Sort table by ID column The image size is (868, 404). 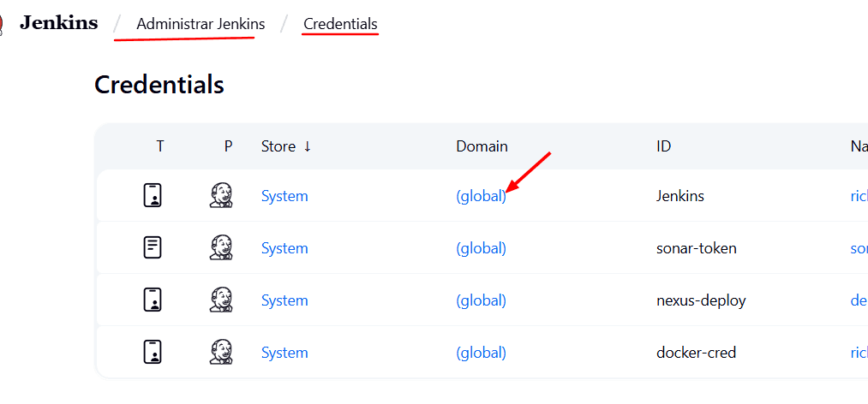click(664, 146)
